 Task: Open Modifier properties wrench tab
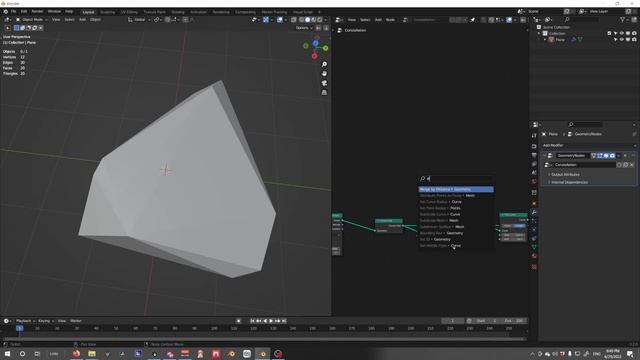[534, 212]
